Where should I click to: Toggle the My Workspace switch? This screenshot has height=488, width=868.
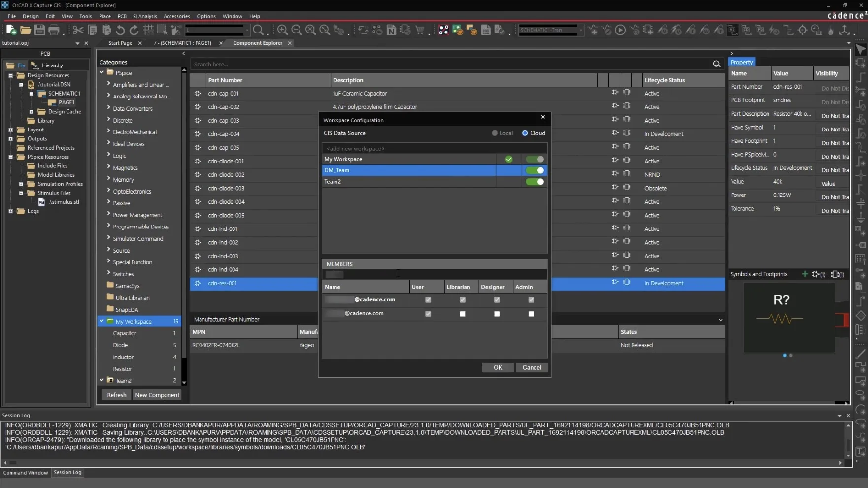point(534,159)
